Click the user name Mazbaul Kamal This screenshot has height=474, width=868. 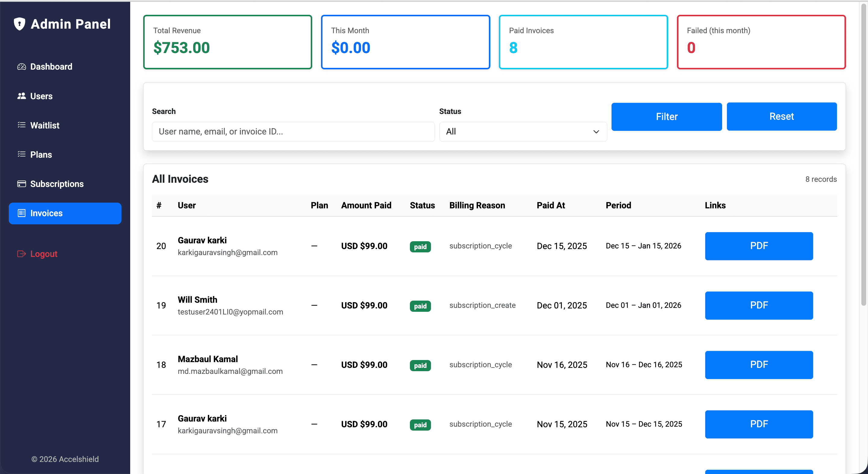[x=208, y=359]
